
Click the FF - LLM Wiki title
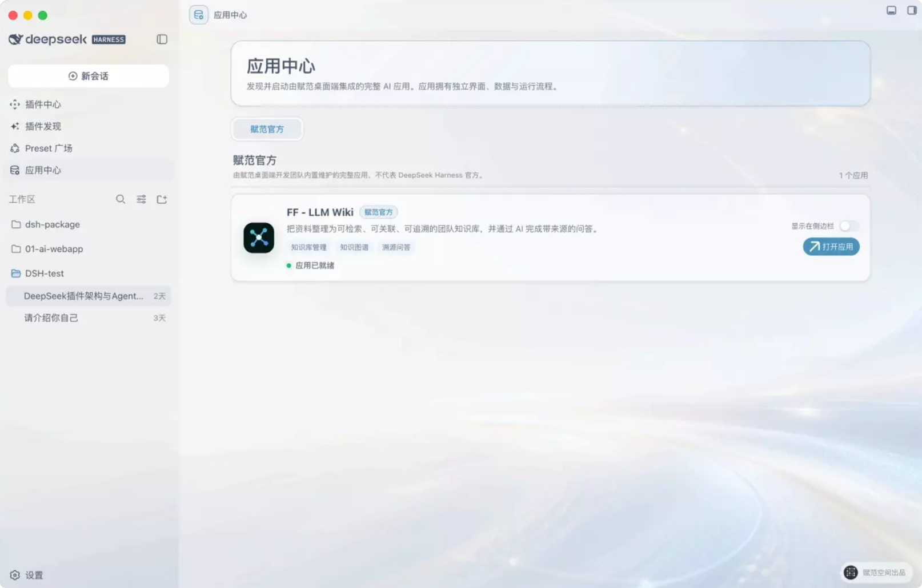(x=320, y=212)
